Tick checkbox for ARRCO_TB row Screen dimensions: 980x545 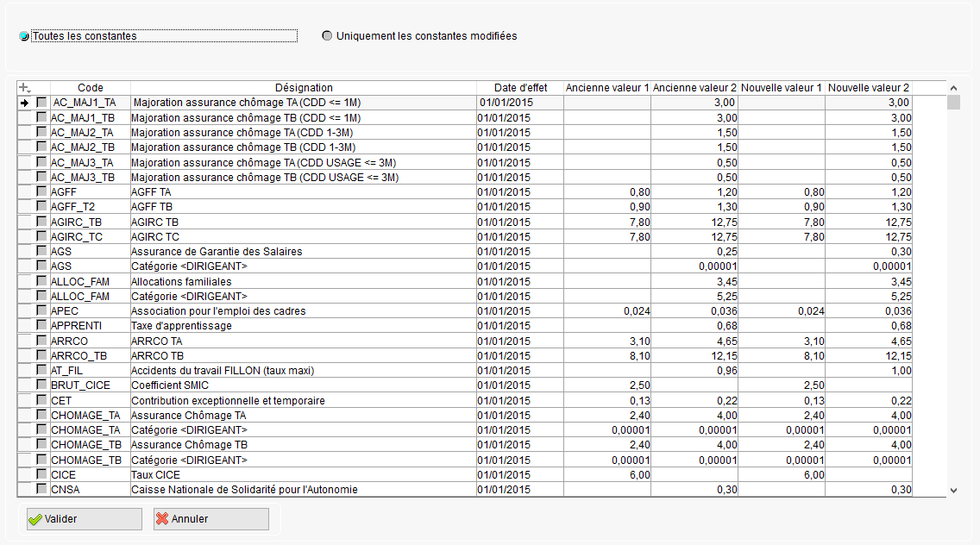click(x=41, y=355)
